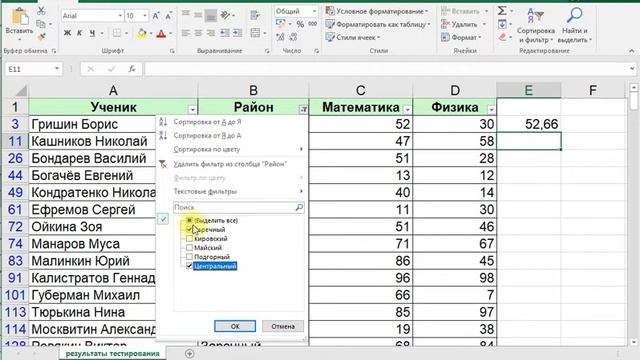Open the Математика column filter dropdown
The image size is (640, 360).
point(407,109)
